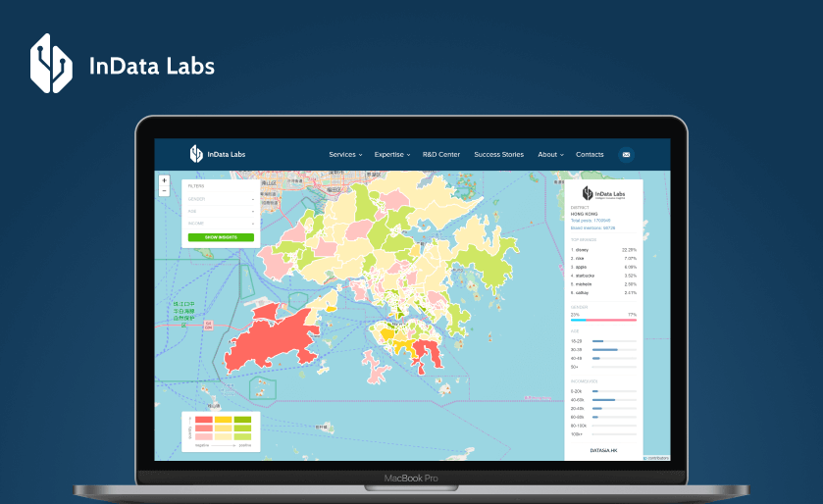
Task: Open the Contacts page
Action: pyautogui.click(x=590, y=154)
